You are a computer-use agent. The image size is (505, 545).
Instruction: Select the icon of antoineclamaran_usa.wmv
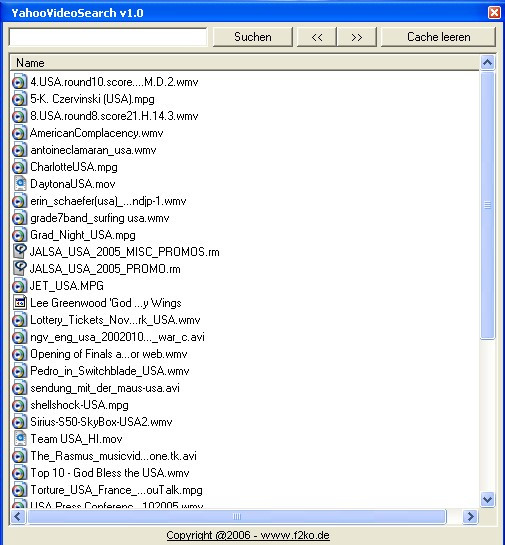[x=19, y=150]
